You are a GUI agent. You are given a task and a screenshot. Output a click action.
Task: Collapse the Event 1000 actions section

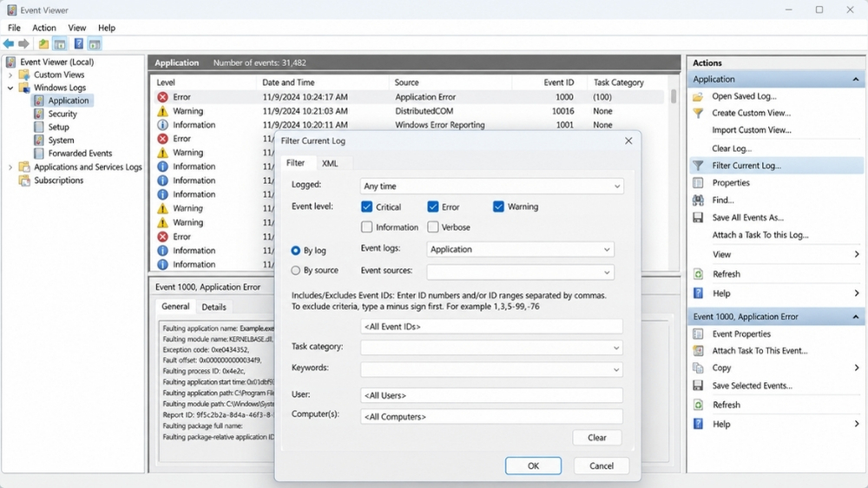[x=855, y=317]
